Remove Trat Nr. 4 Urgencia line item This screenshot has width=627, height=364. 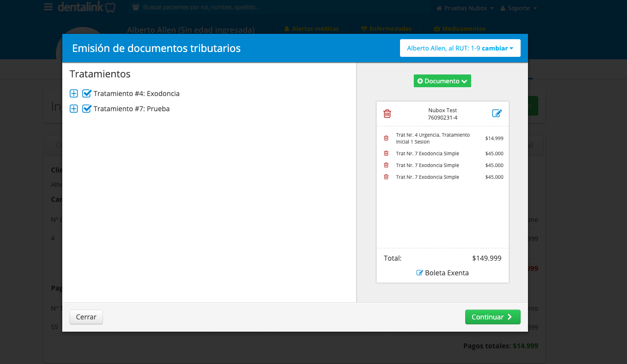386,138
